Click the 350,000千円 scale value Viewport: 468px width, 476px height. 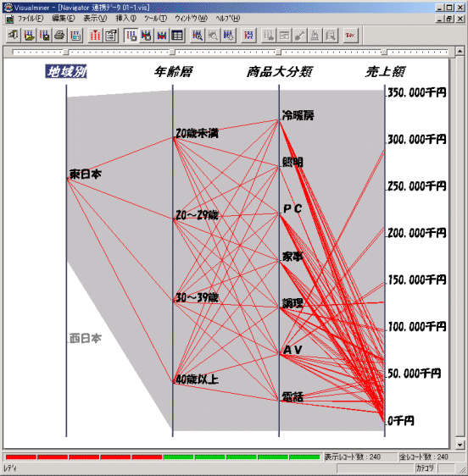(x=417, y=92)
